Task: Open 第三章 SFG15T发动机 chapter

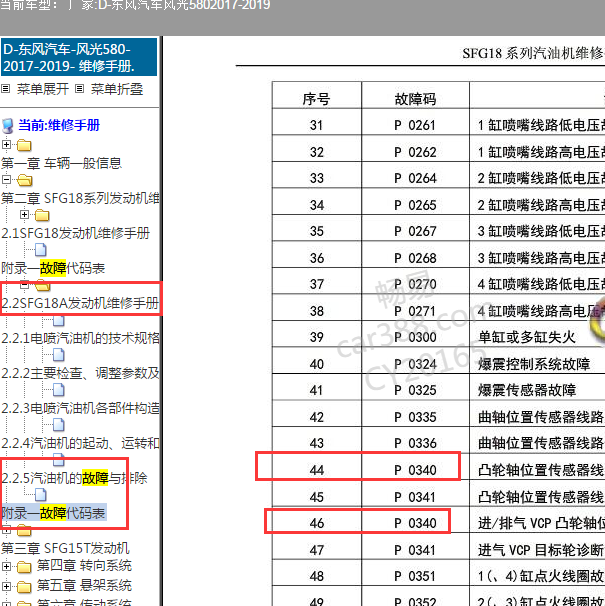Action: click(65, 548)
